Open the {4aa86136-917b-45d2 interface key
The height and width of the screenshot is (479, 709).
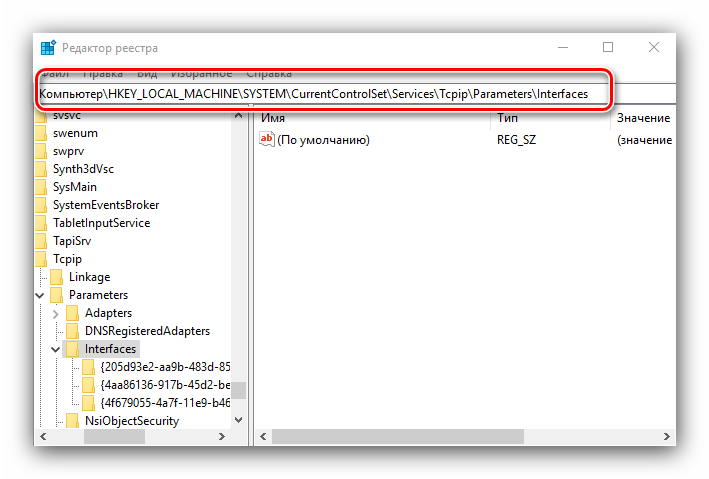(x=165, y=385)
